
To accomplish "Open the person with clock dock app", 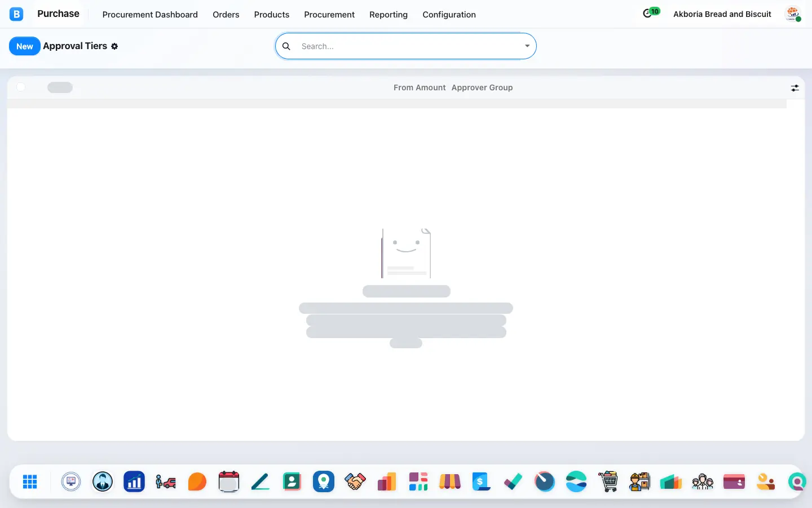I will [766, 481].
